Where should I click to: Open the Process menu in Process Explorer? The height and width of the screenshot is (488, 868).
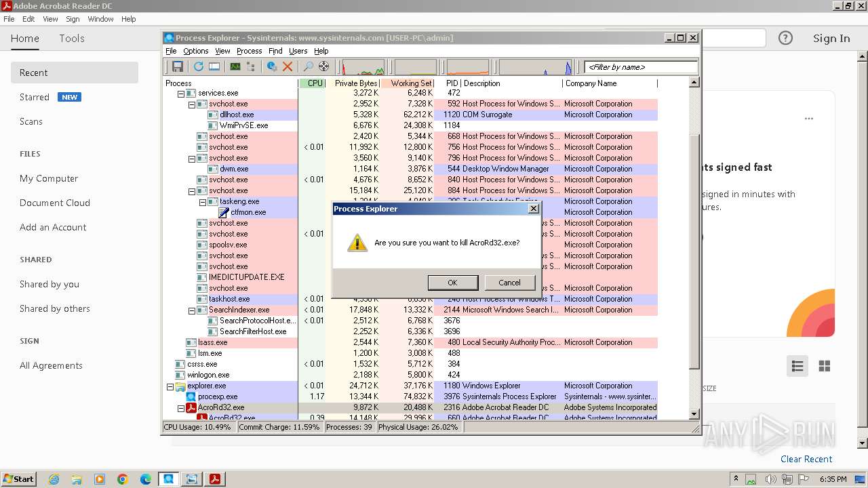tap(249, 51)
